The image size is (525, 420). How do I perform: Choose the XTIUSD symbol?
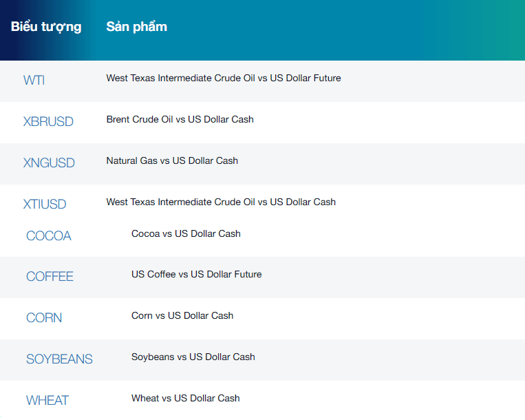click(45, 204)
